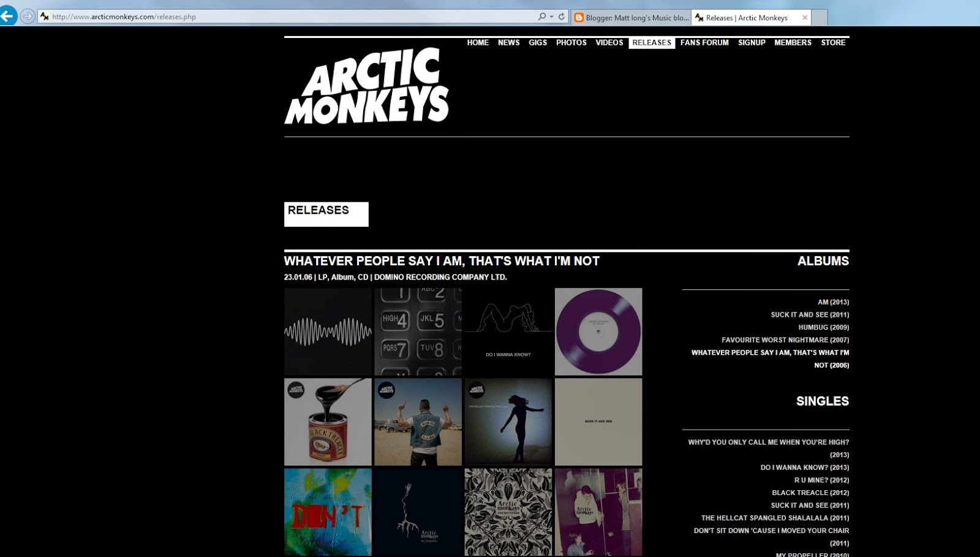The image size is (980, 557).
Task: Select the AM waveform album cover thumbnail
Action: pyautogui.click(x=328, y=332)
